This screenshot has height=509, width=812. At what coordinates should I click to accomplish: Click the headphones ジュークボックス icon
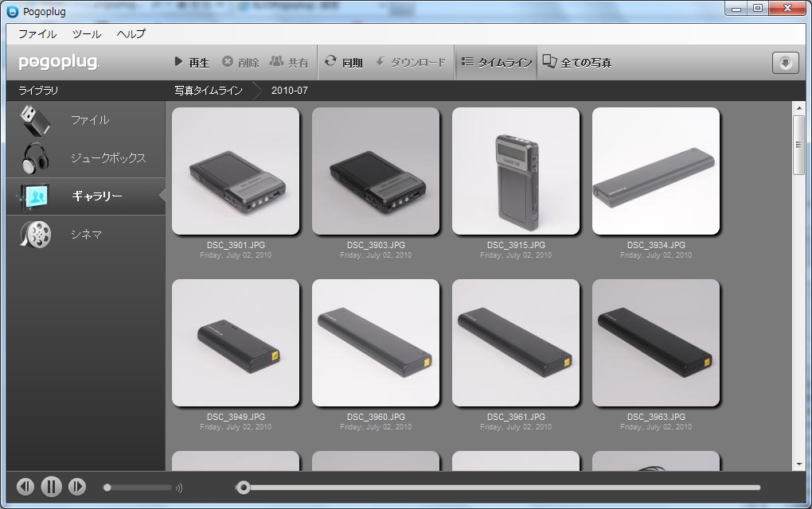click(35, 157)
